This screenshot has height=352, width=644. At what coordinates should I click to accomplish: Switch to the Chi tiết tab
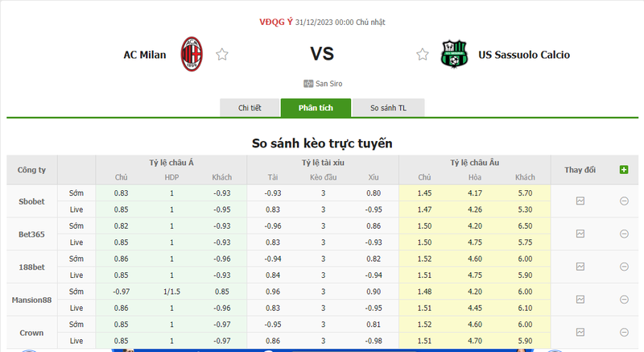click(x=250, y=108)
